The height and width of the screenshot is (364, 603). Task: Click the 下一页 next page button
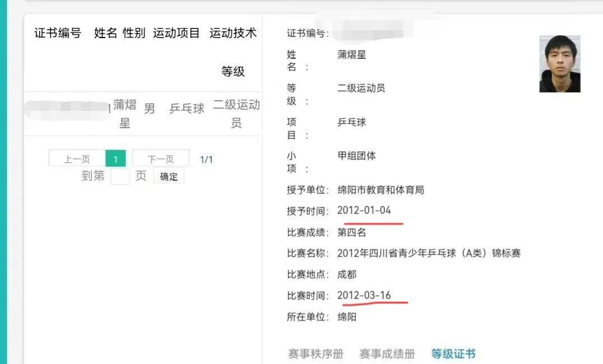tap(161, 159)
